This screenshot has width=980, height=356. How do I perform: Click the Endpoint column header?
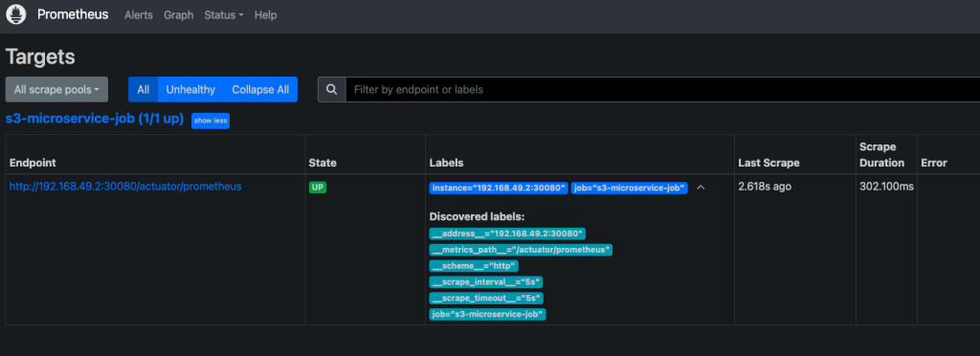point(33,163)
